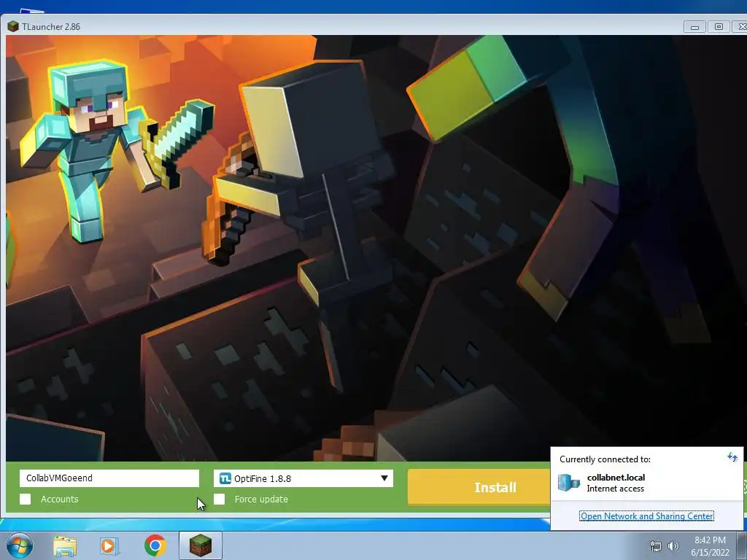Viewport: 747px width, 560px height.
Task: Click the TLauncher title bar block icon
Action: (x=13, y=27)
